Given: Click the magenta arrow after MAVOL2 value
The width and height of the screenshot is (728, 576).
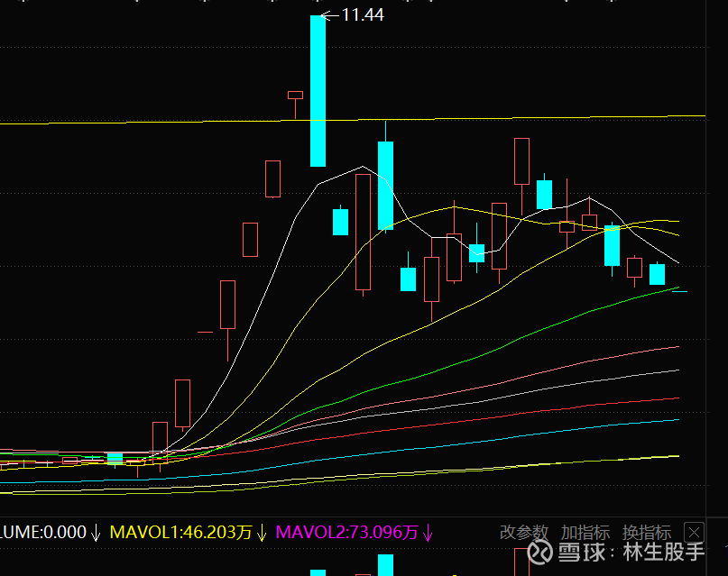Looking at the screenshot, I should 428,533.
